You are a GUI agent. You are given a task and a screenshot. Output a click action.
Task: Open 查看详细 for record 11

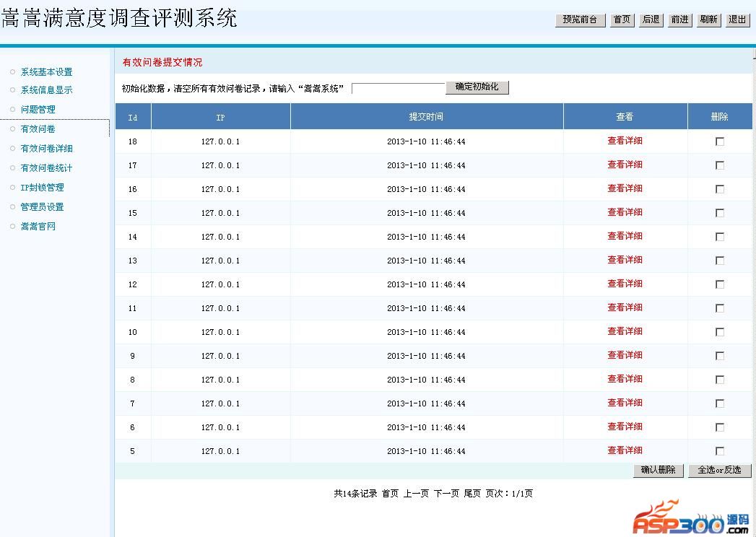pyautogui.click(x=625, y=307)
